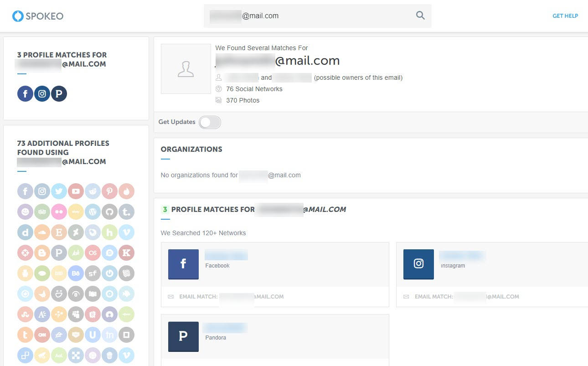Click the Tinder flame icon
This screenshot has width=588, height=366.
(x=126, y=191)
